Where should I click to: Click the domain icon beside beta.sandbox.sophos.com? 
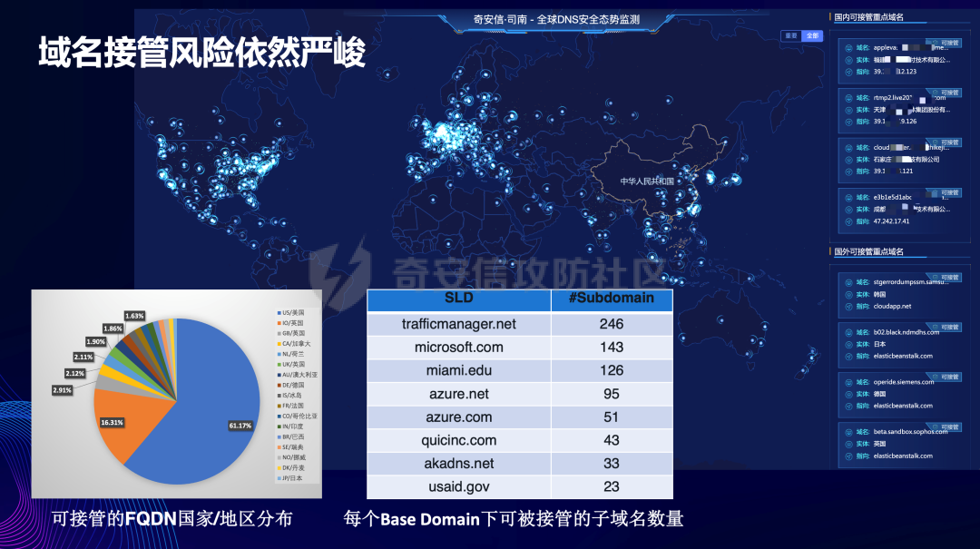coord(848,432)
